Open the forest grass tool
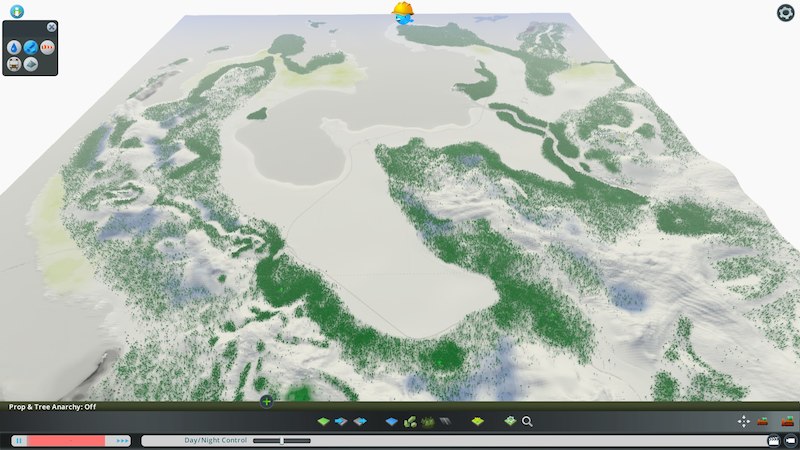Viewport: 800px width, 450px height. [428, 422]
